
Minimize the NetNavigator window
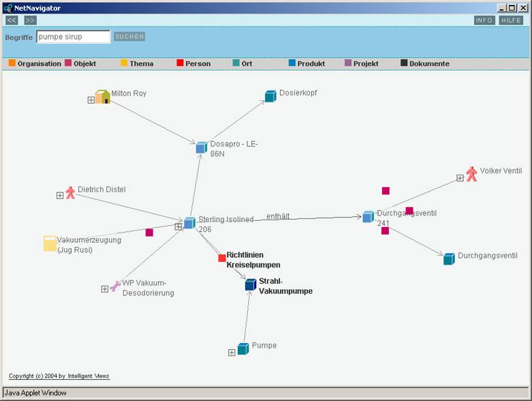[x=502, y=8]
